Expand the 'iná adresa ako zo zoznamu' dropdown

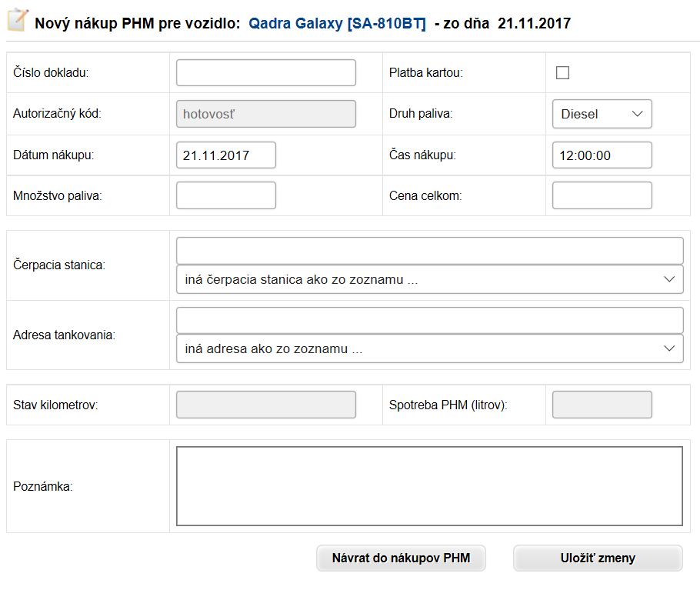click(429, 348)
